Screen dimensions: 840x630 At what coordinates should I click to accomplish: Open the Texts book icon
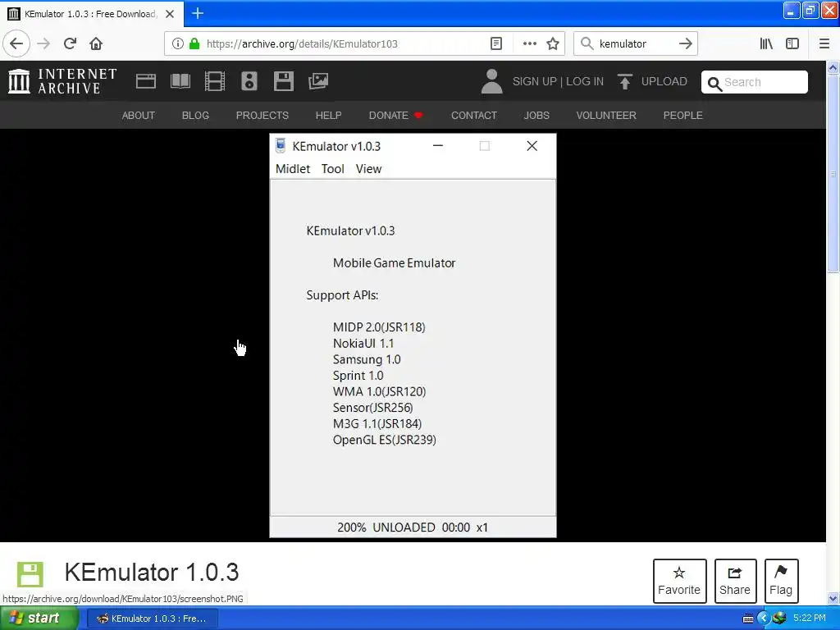(180, 81)
